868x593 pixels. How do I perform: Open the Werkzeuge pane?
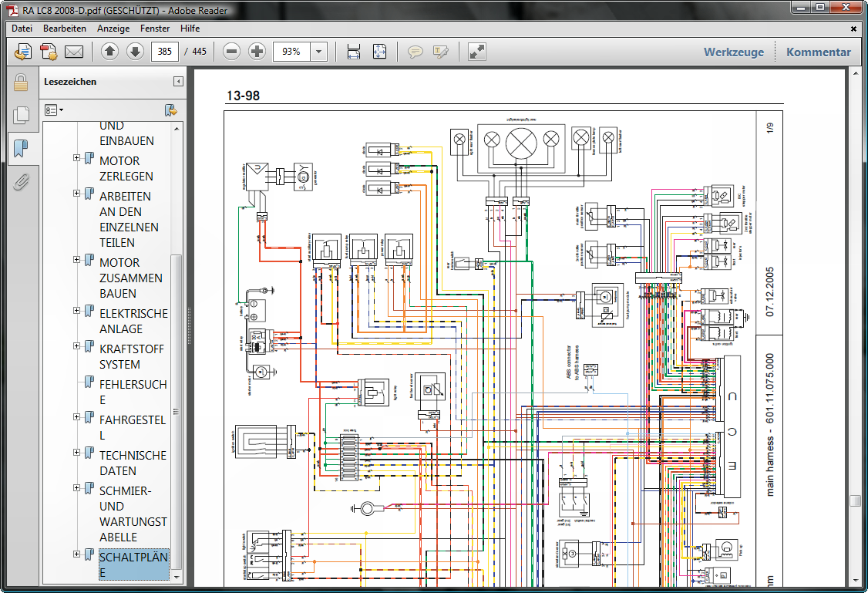pos(733,52)
